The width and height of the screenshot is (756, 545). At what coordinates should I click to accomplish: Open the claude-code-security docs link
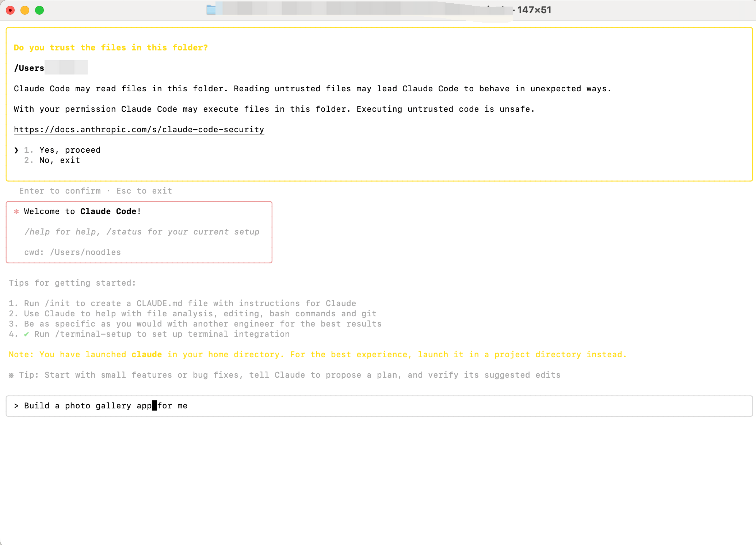(139, 130)
